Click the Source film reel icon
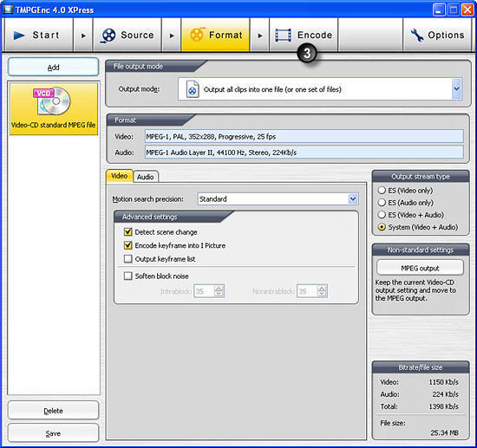Image resolution: width=477 pixels, height=448 pixels. (108, 36)
